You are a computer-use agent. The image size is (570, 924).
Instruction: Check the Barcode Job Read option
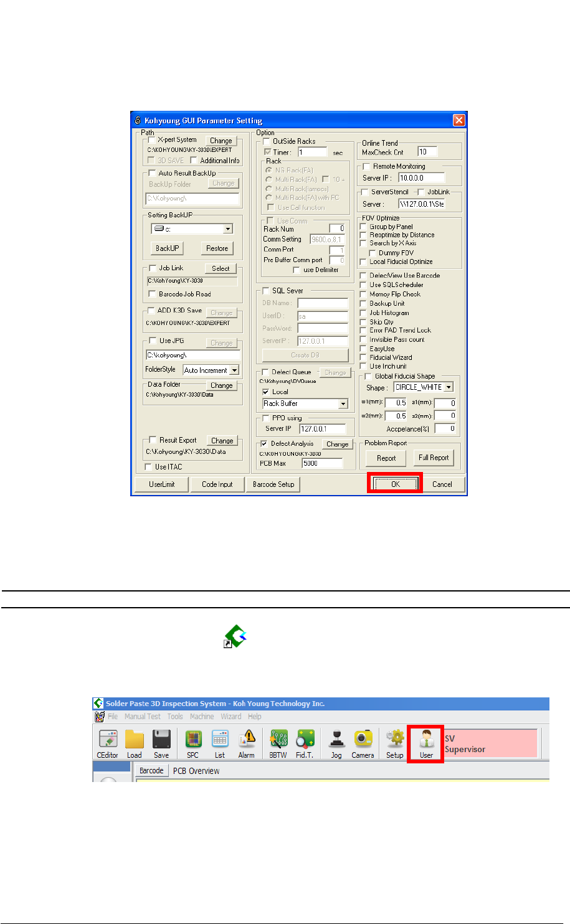tap(152, 294)
